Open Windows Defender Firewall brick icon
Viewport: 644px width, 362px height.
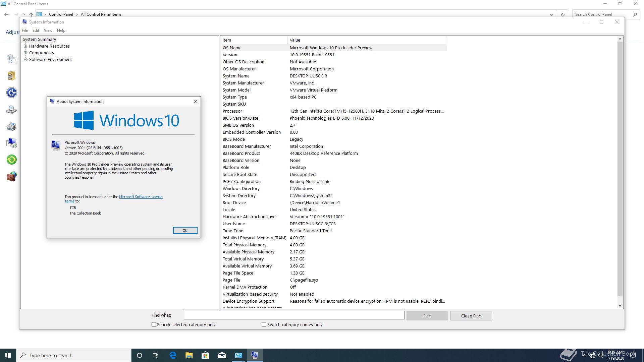click(x=12, y=176)
